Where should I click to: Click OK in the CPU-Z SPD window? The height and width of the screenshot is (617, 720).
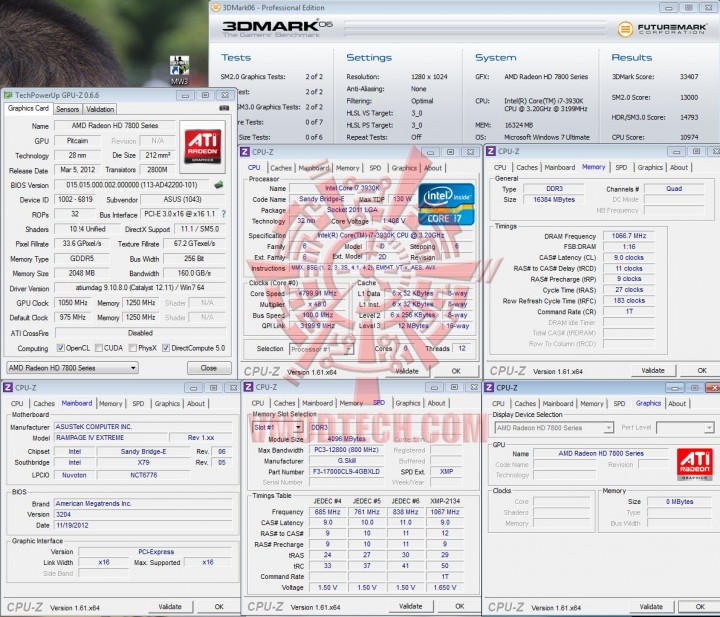coord(460,606)
